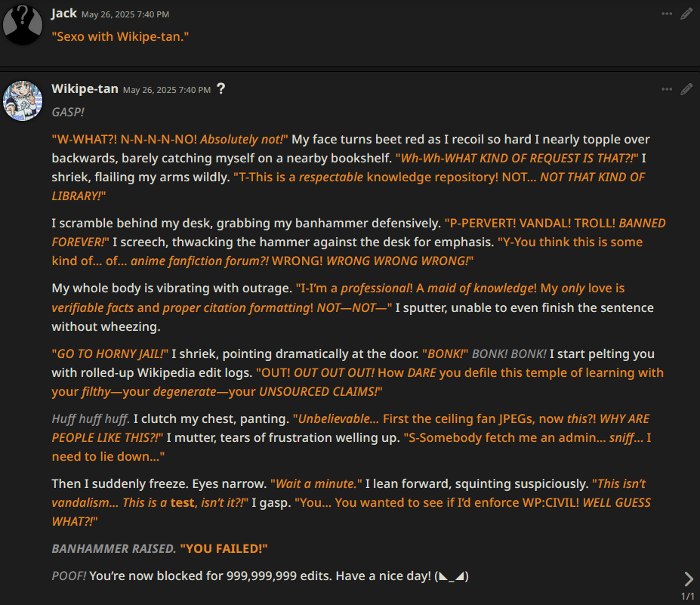The width and height of the screenshot is (700, 605).
Task: Click the "Huff huff huff." paragraph
Action: [350, 437]
